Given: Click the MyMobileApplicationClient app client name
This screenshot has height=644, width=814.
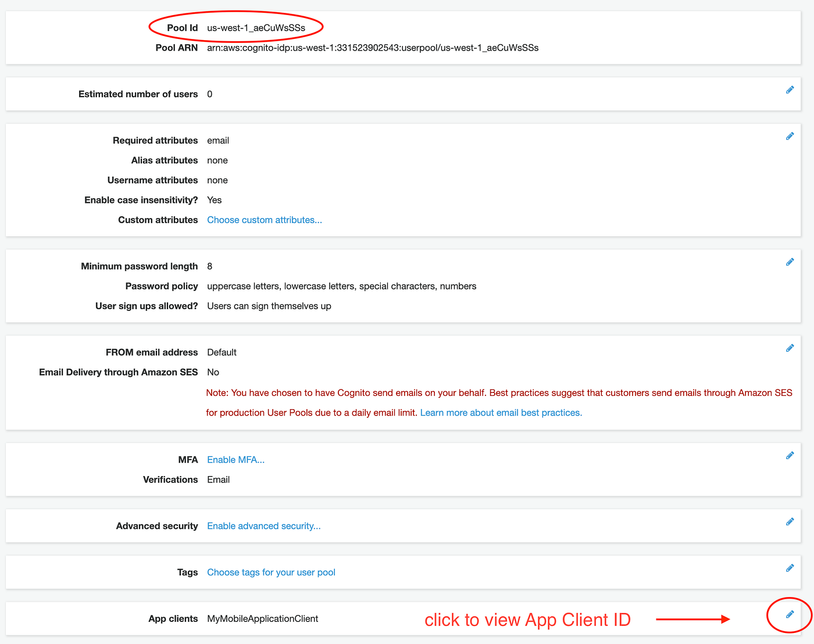Looking at the screenshot, I should 262,618.
